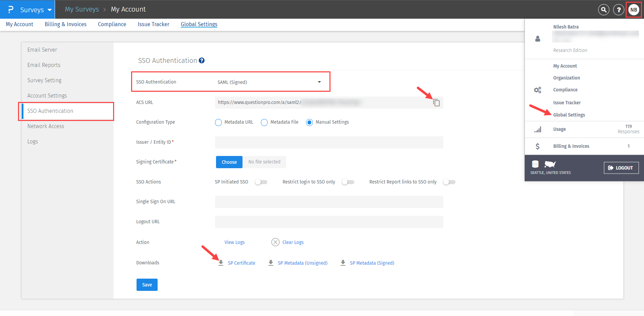
Task: Click the settings gears icon in account menu
Action: point(538,90)
